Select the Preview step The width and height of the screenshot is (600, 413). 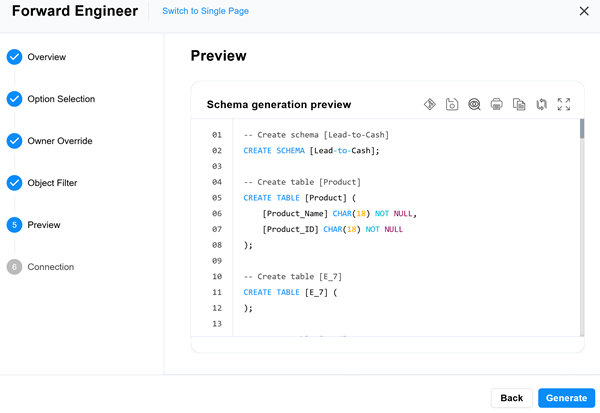(44, 225)
